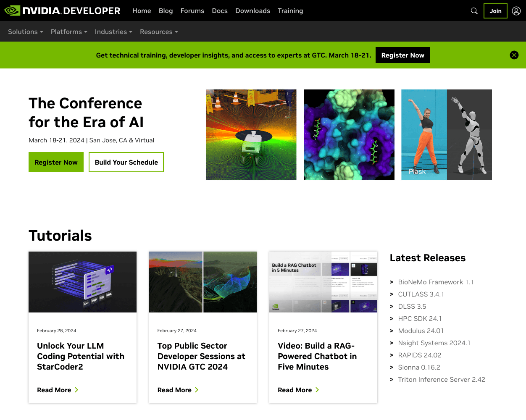Open DLSS 3.5 release link
The height and width of the screenshot is (420, 526).
pos(412,307)
